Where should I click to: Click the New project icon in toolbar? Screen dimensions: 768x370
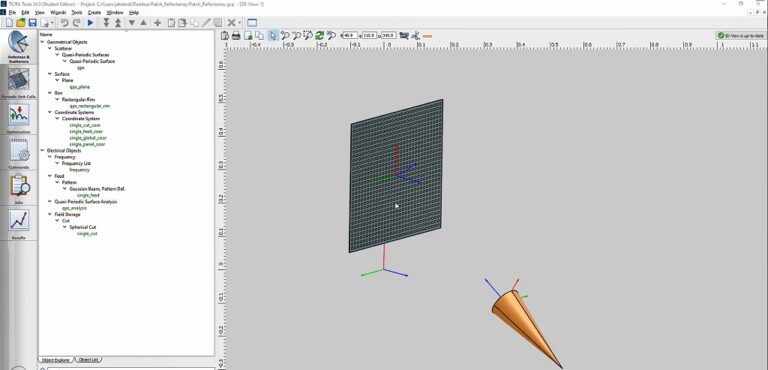click(9, 23)
